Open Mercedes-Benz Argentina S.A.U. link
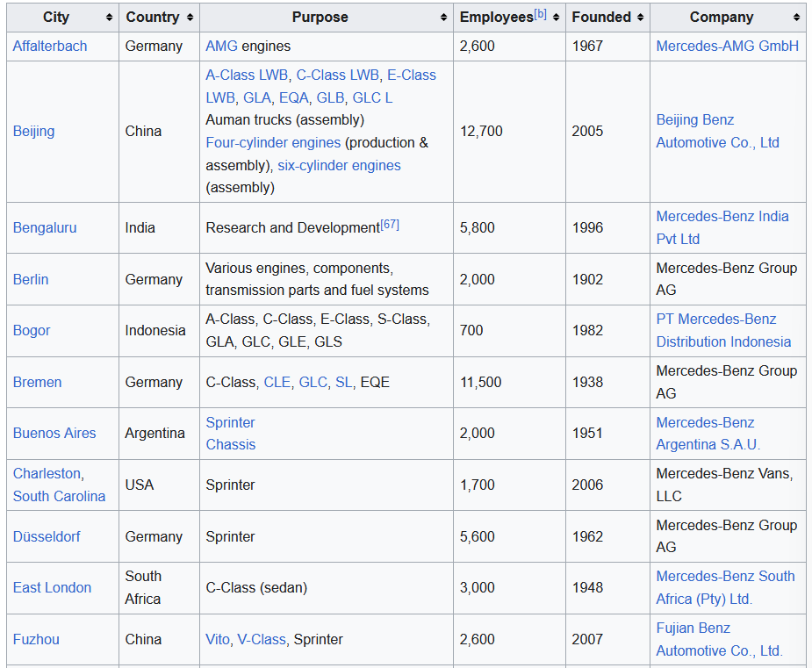This screenshot has width=812, height=668. tap(708, 434)
